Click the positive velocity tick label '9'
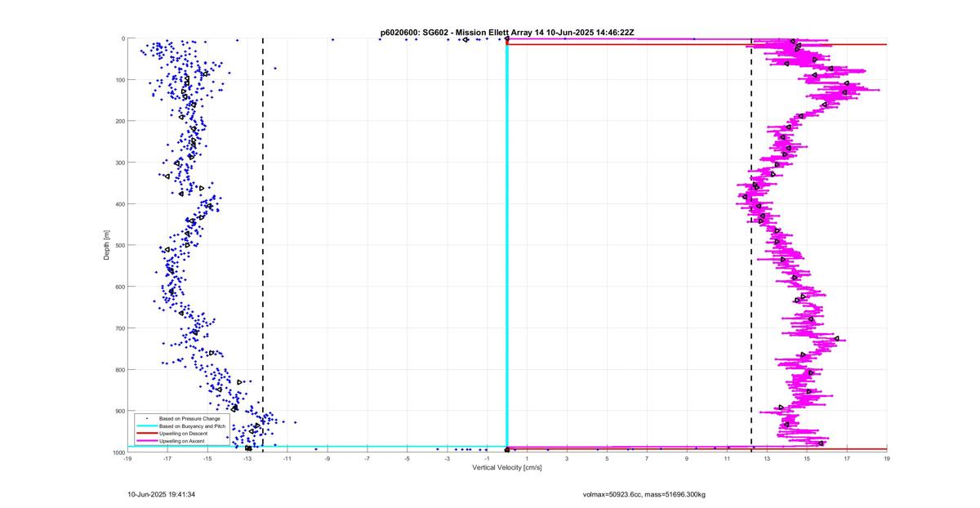 pyautogui.click(x=687, y=459)
